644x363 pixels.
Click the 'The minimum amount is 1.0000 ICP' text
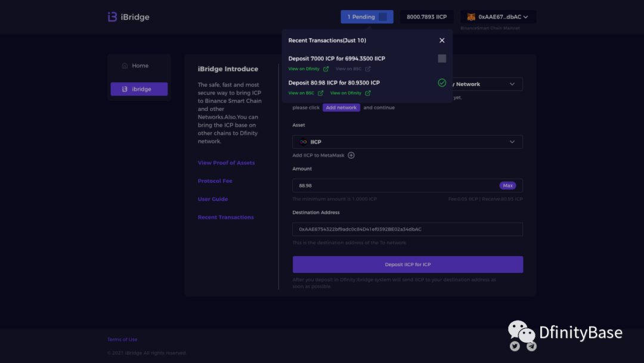(x=335, y=199)
